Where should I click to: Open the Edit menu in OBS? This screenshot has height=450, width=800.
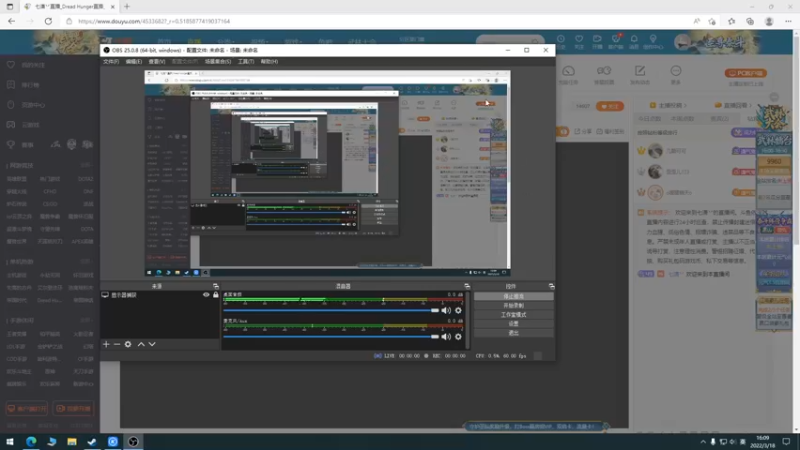[x=134, y=61]
